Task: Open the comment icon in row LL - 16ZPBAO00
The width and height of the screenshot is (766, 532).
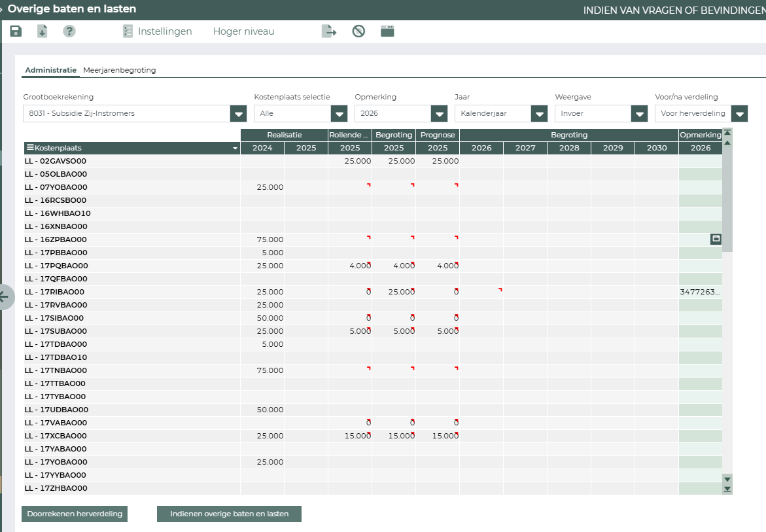Action: click(716, 239)
